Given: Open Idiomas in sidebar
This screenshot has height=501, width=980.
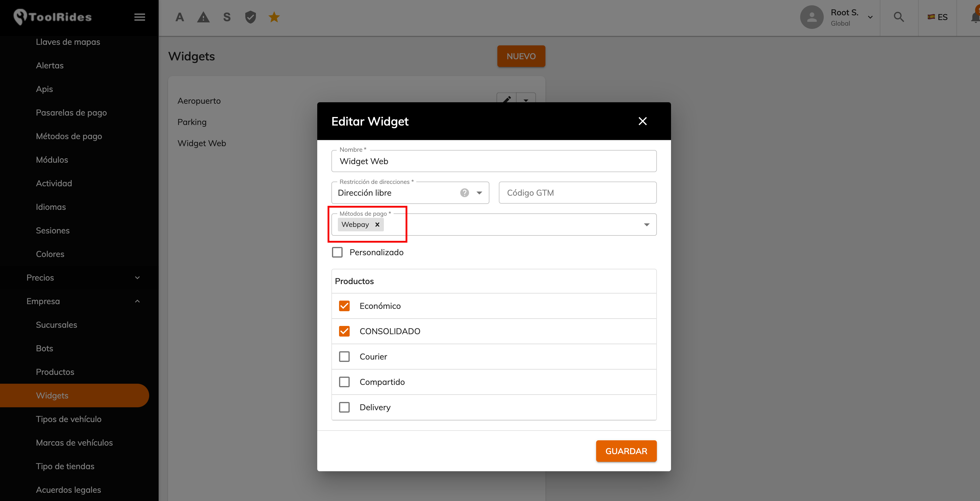Looking at the screenshot, I should 51,207.
